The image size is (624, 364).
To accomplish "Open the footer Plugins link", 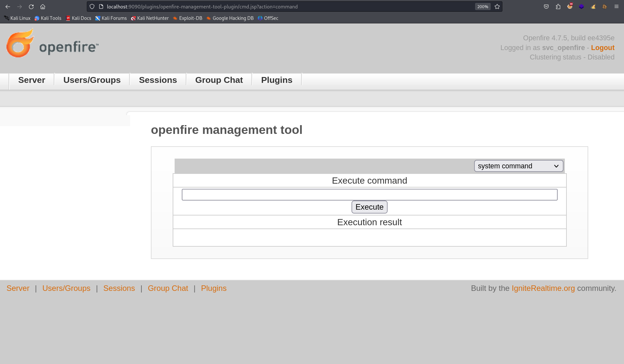I will (214, 288).
